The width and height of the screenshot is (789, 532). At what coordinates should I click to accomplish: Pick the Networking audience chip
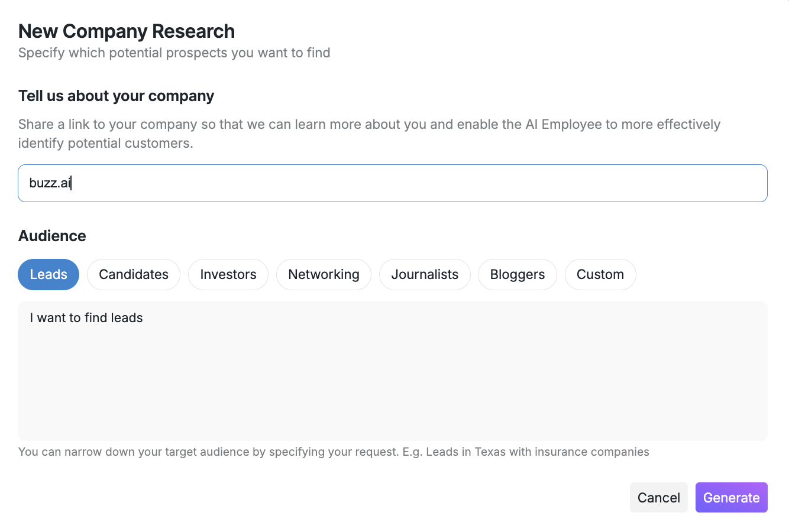pyautogui.click(x=324, y=274)
